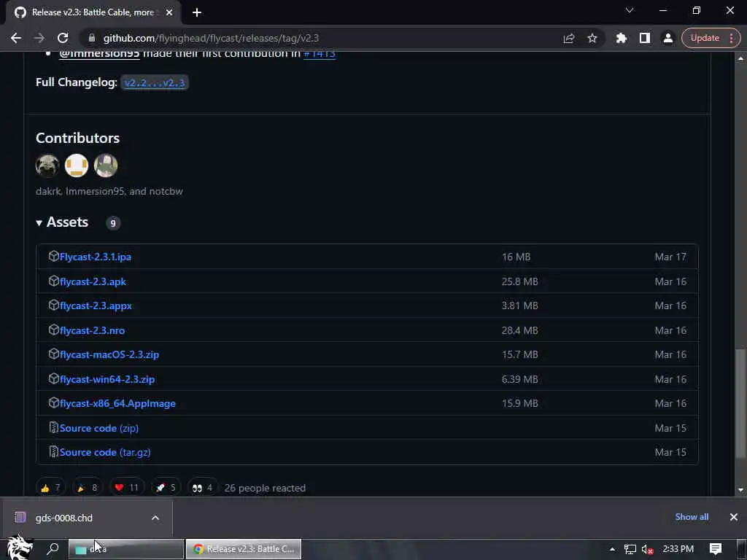Open the tab search chevron
Image resolution: width=747 pixels, height=560 pixels.
(630, 10)
